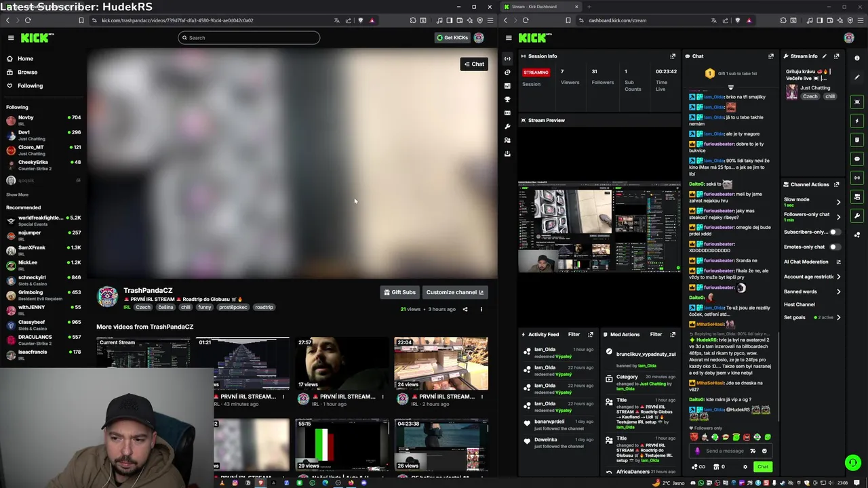Go to Home in Kick sidebar

(x=25, y=58)
